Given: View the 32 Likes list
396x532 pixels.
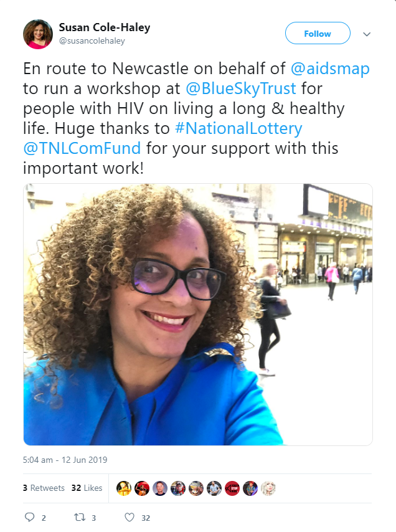Looking at the screenshot, I should click(x=87, y=488).
